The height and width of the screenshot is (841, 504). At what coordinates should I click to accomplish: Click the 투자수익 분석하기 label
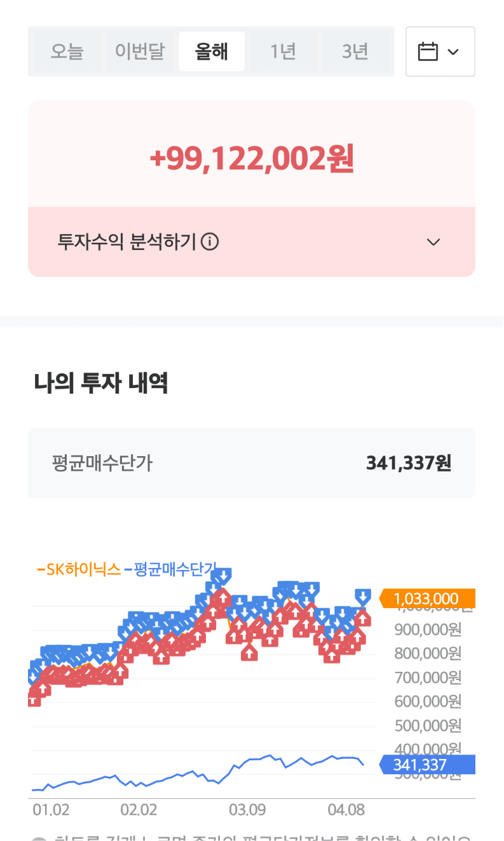[x=127, y=242]
